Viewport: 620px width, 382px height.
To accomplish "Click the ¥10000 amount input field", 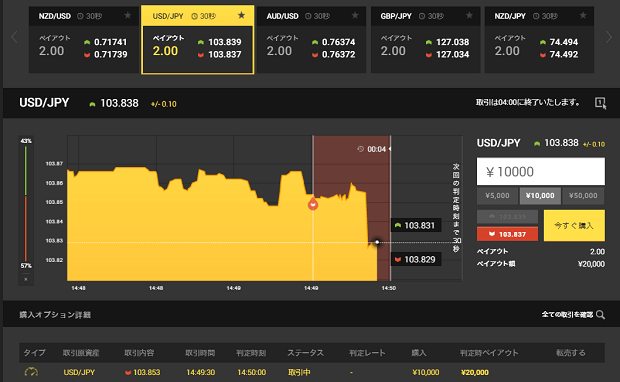I will (541, 172).
